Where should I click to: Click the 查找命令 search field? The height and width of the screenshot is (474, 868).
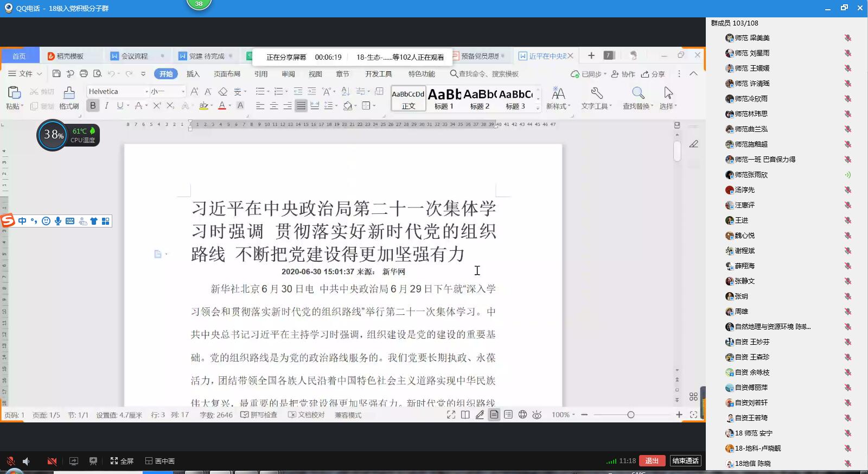coord(484,74)
